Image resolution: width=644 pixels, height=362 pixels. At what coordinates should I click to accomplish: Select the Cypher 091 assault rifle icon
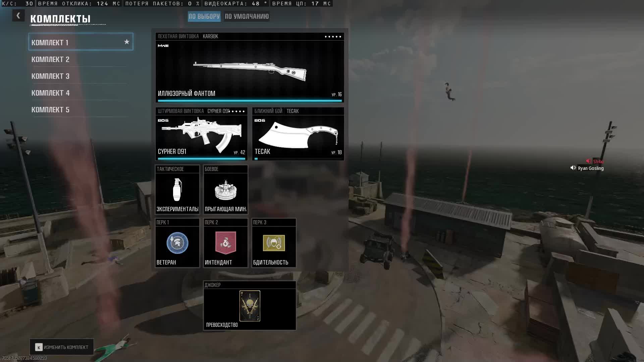[x=201, y=134]
